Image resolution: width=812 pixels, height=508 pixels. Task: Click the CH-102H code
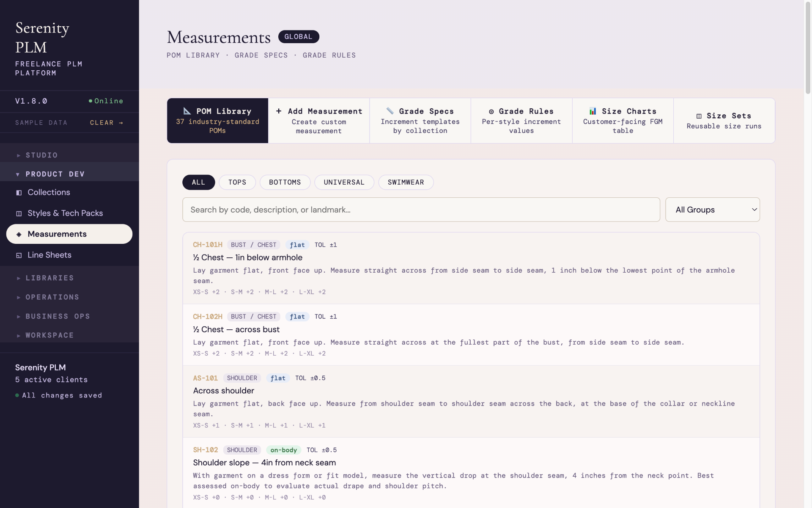[x=208, y=317]
